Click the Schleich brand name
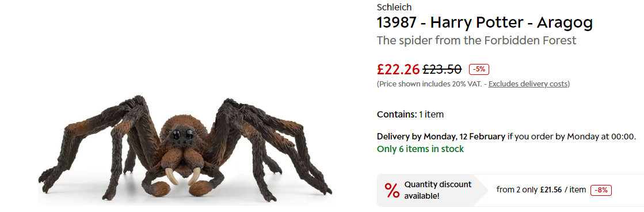The width and height of the screenshot is (644, 212). click(394, 7)
